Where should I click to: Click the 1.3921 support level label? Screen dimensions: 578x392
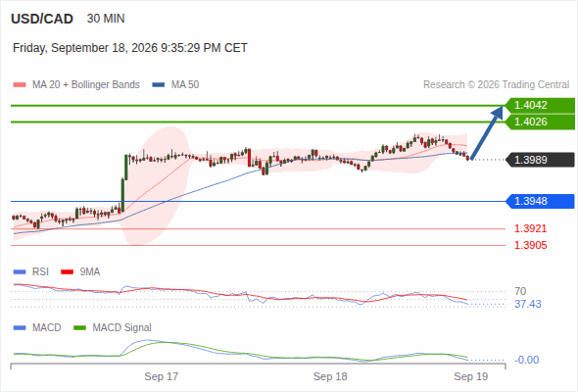click(530, 228)
